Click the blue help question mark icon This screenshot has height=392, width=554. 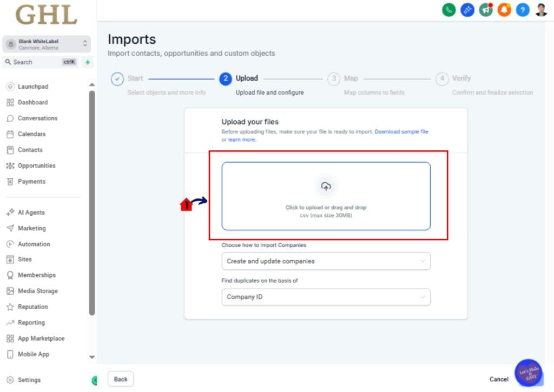522,10
